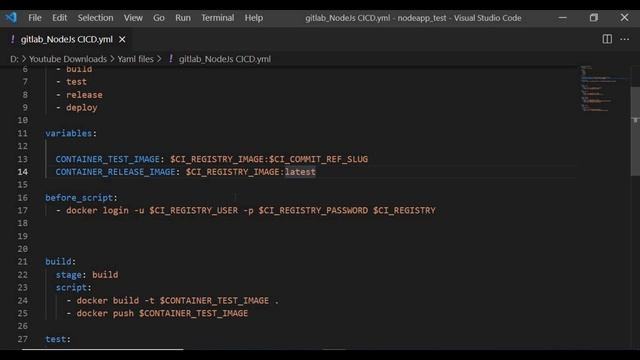Open the Help menu
The width and height of the screenshot is (640, 360).
click(253, 18)
